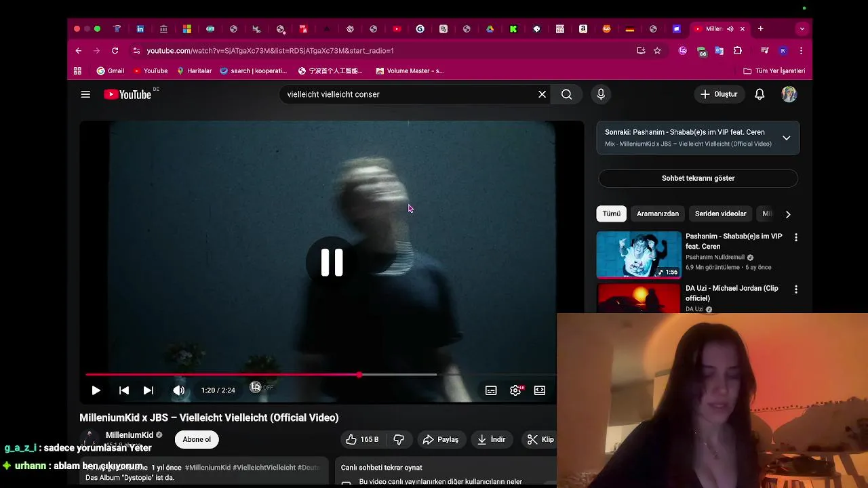Open the apps grid in bookmarks bar

77,70
